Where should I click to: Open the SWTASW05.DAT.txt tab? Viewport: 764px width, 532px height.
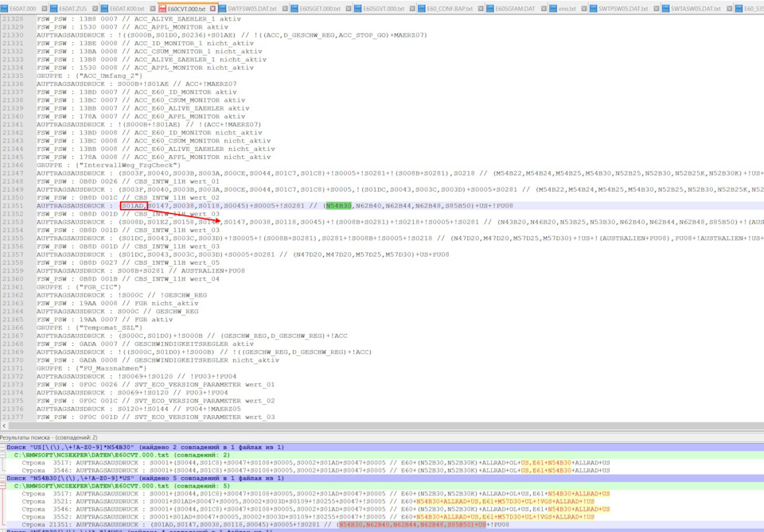pyautogui.click(x=696, y=9)
